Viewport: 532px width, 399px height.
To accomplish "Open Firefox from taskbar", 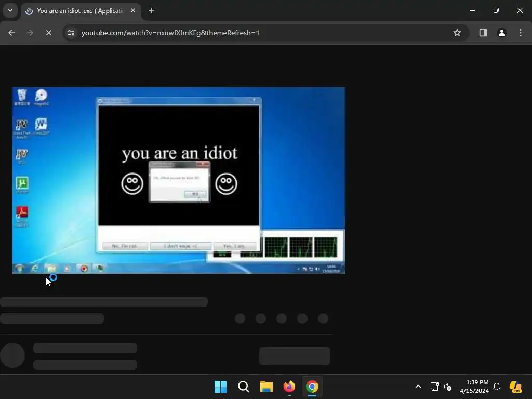I will pos(289,387).
